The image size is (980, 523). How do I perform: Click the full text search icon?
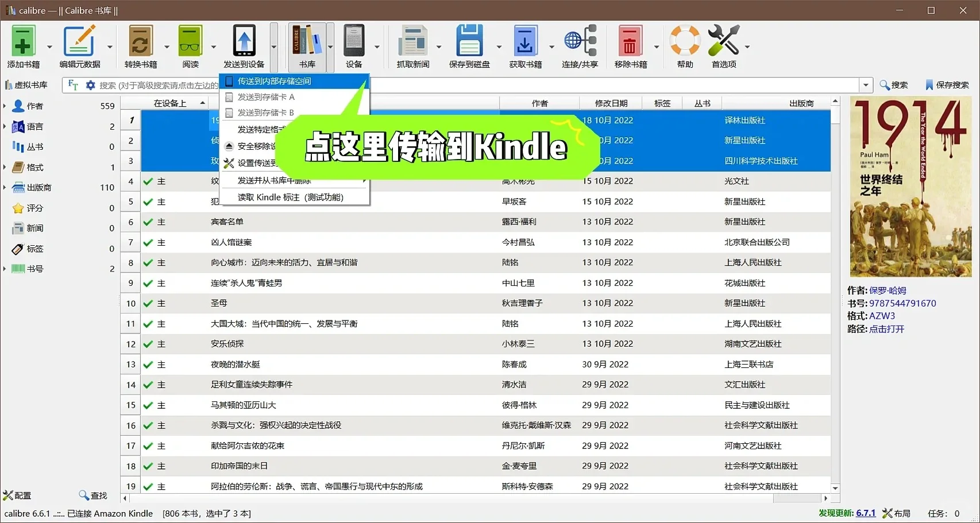pos(73,85)
